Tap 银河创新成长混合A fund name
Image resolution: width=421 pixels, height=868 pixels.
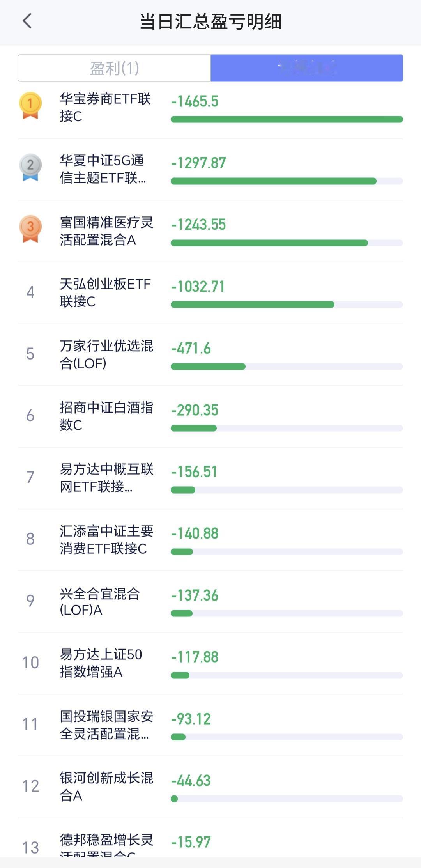[106, 787]
